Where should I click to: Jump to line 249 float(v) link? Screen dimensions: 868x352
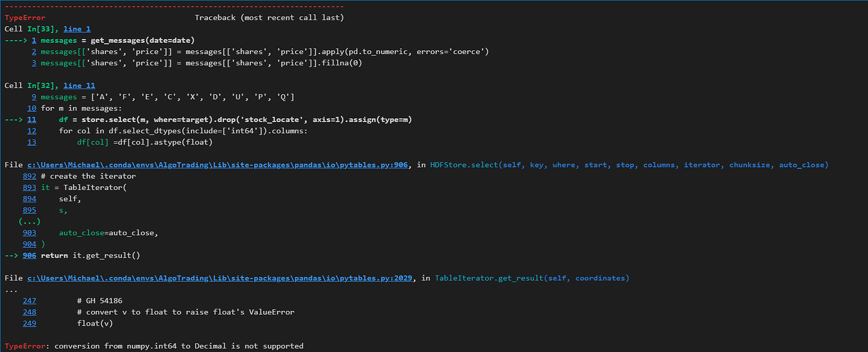pyautogui.click(x=30, y=323)
